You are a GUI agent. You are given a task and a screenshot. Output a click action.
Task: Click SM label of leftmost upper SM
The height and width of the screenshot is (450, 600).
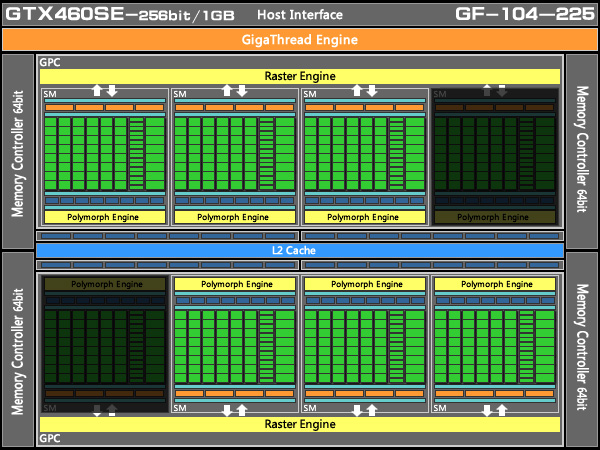point(50,94)
